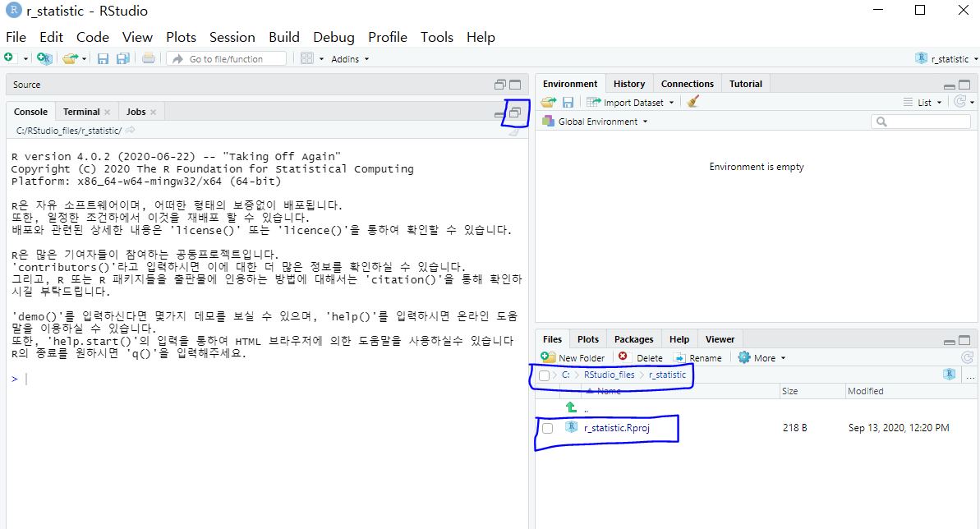
Task: Open the New File dropdown arrow
Action: (x=25, y=59)
